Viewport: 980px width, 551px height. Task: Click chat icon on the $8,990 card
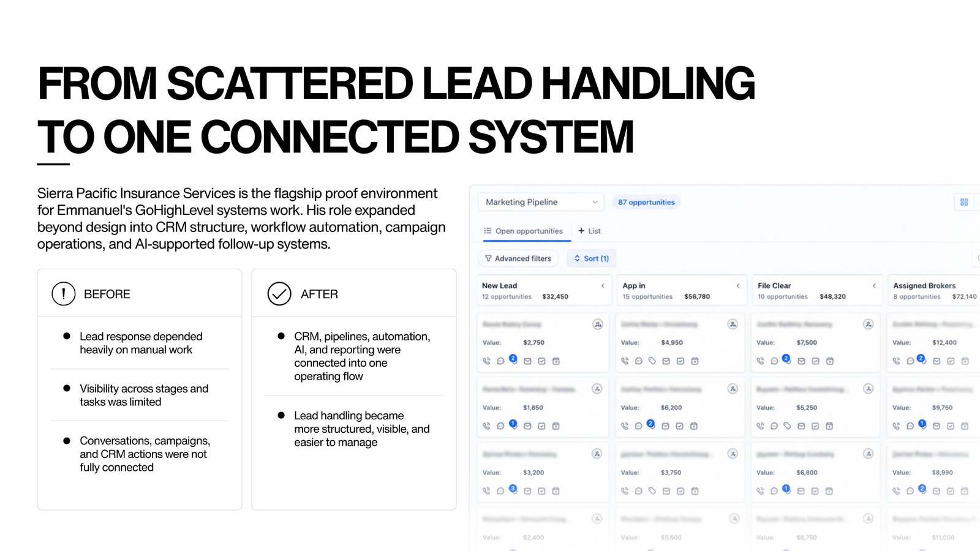(910, 491)
